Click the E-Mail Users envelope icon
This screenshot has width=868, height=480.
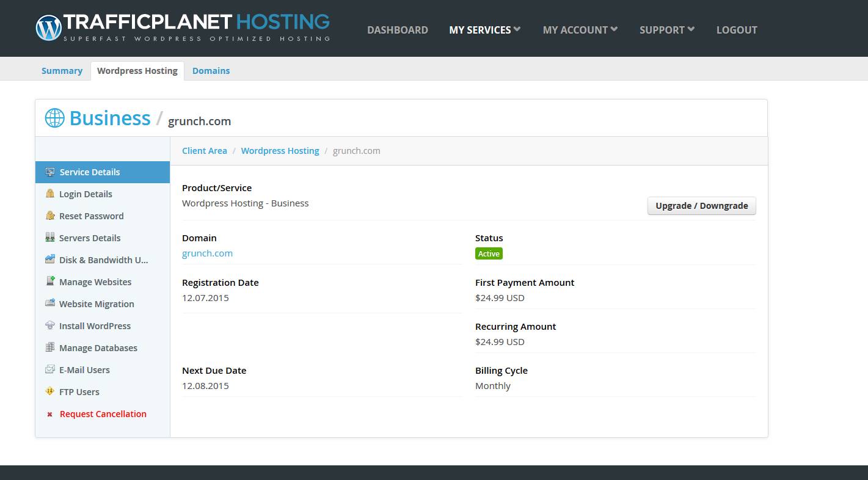click(x=50, y=369)
